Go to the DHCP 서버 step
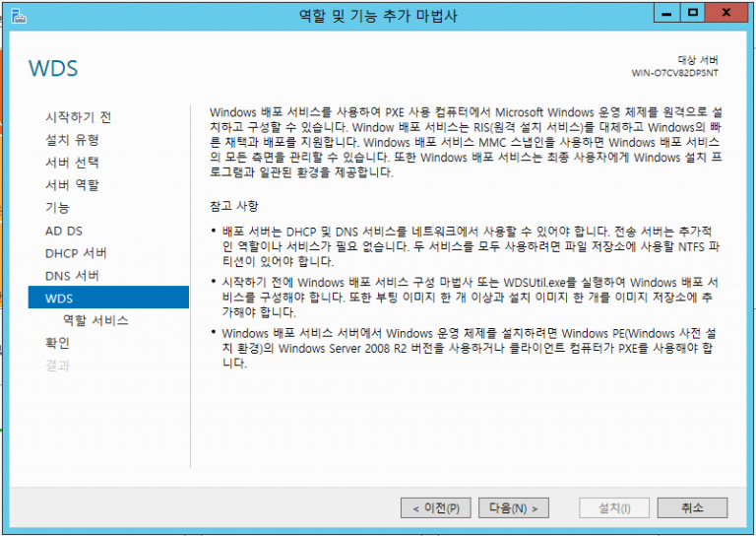The image size is (756, 536). click(77, 252)
